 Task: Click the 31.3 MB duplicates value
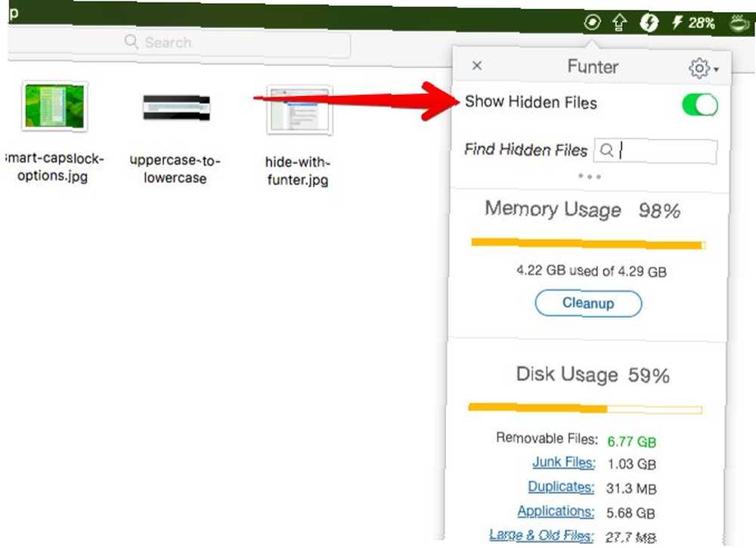click(x=631, y=489)
